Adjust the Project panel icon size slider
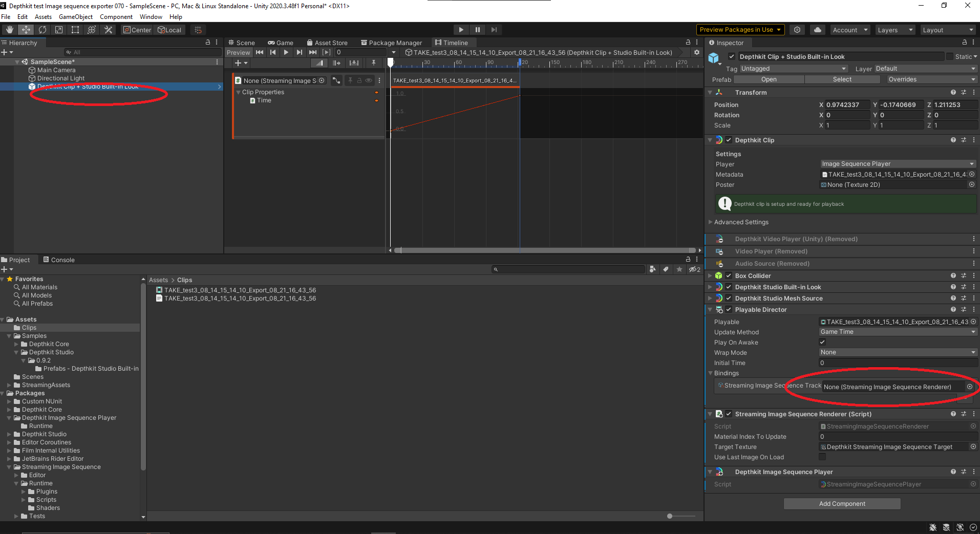The height and width of the screenshot is (534, 980). pos(670,516)
